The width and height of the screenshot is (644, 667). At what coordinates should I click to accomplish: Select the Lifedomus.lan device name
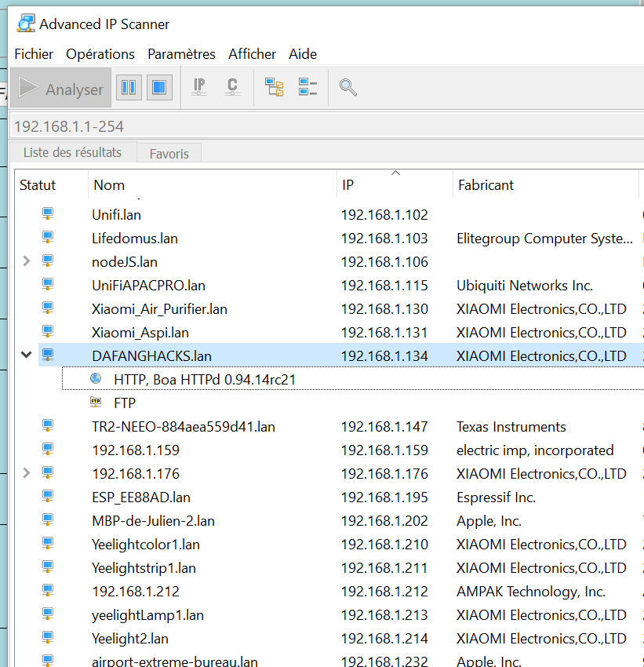pos(135,239)
